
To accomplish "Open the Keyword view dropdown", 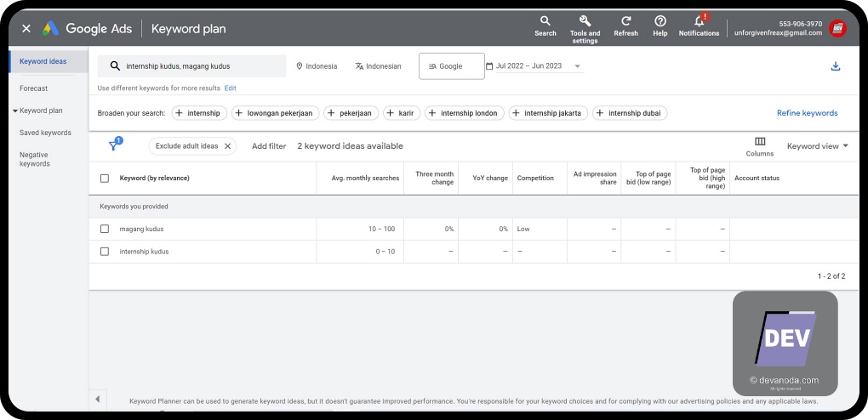I will [x=818, y=146].
